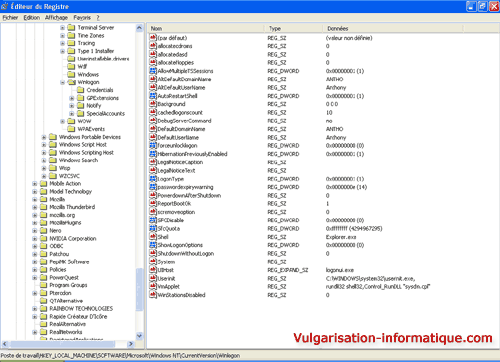Click the Shell string value icon
The width and height of the screenshot is (500, 362).
[x=153, y=237]
